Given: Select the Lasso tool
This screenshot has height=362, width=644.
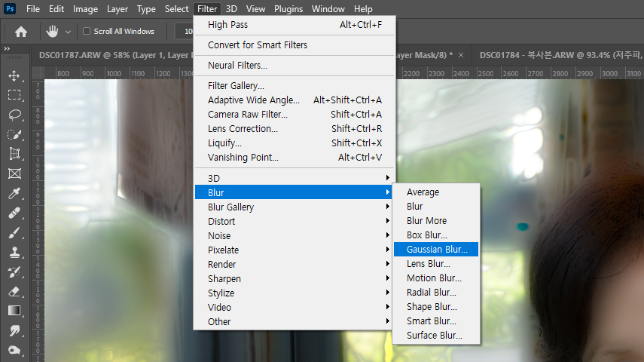Looking at the screenshot, I should coord(14,115).
